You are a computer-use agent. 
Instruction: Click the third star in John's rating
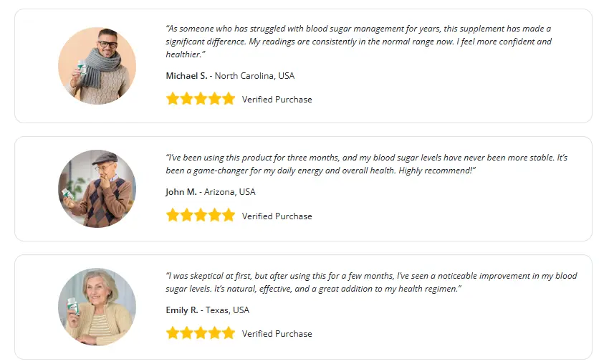point(201,215)
